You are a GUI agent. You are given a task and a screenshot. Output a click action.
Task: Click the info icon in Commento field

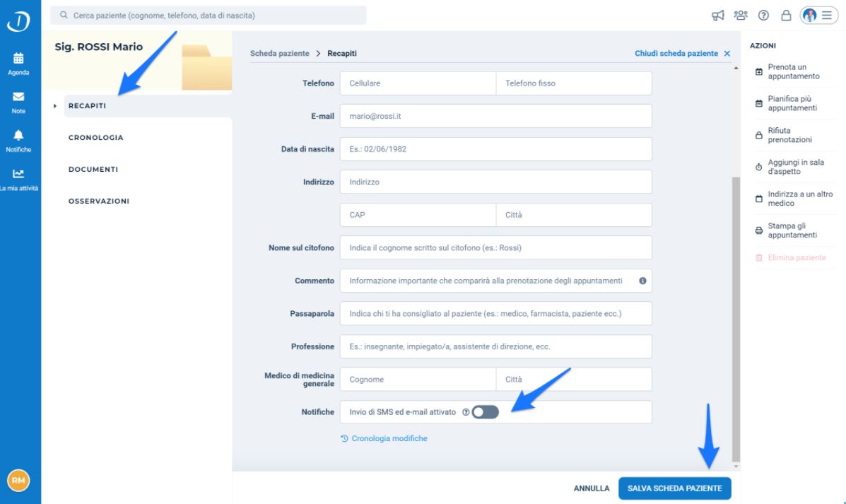642,281
